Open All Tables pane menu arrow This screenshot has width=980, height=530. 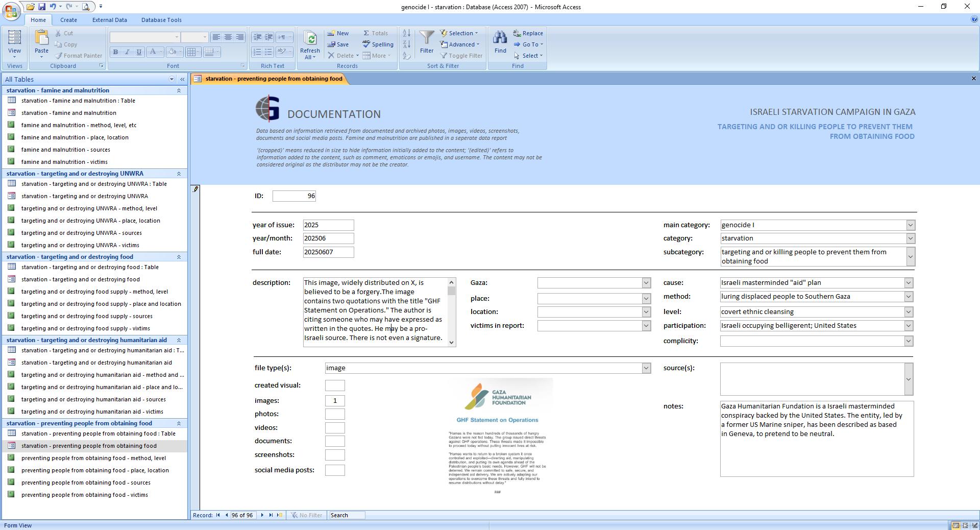click(x=171, y=79)
